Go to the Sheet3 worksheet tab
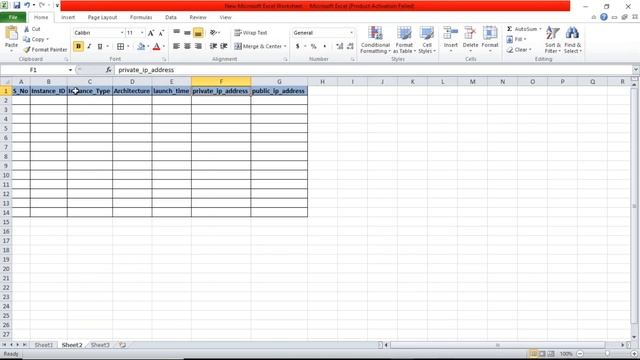 coord(100,345)
